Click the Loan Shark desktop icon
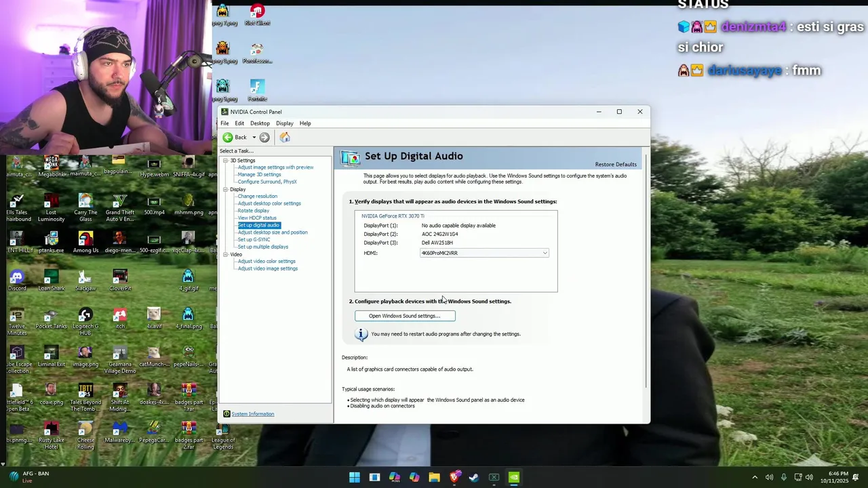 [x=52, y=281]
